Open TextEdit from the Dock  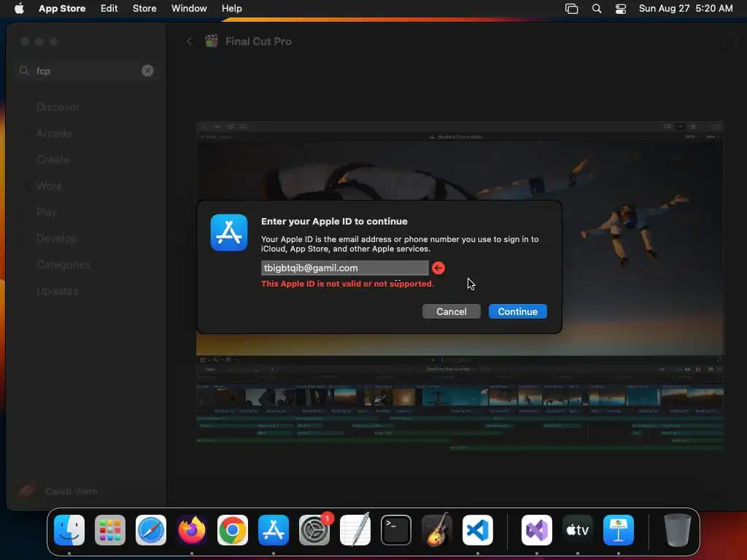355,530
